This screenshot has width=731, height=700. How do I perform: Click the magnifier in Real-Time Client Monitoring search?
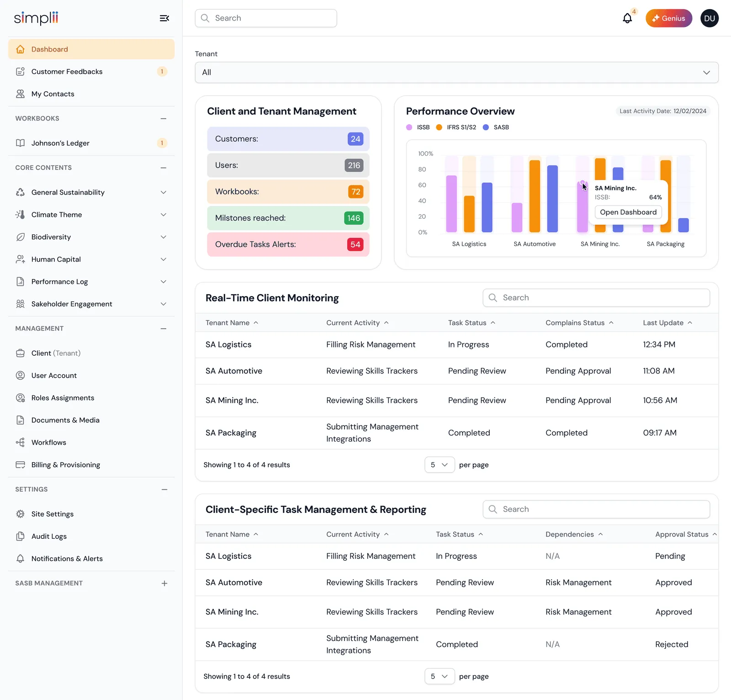click(x=493, y=298)
